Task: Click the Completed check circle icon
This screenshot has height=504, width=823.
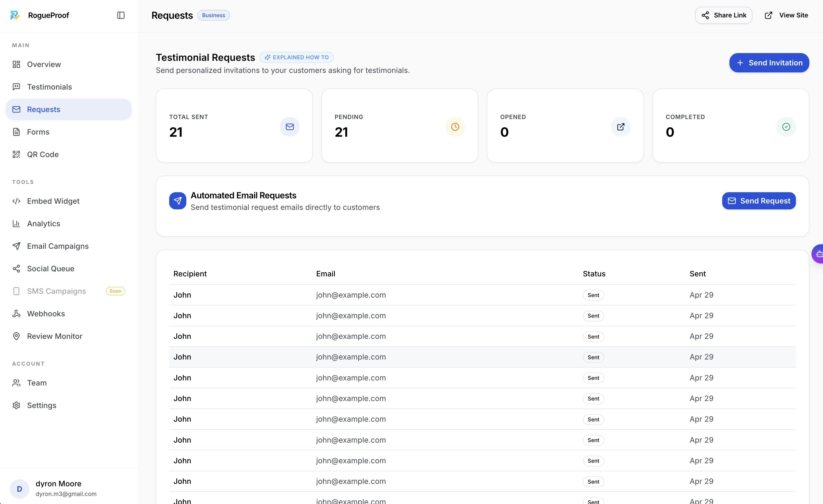Action: [786, 127]
